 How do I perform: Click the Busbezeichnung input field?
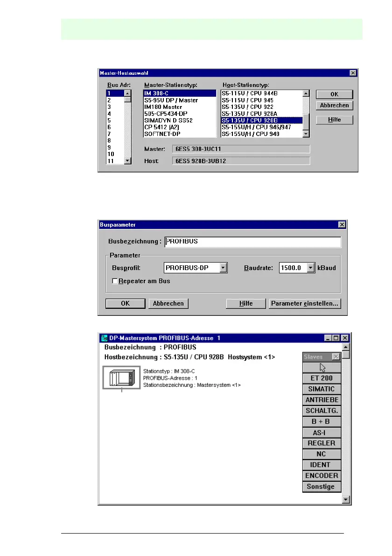tap(253, 242)
